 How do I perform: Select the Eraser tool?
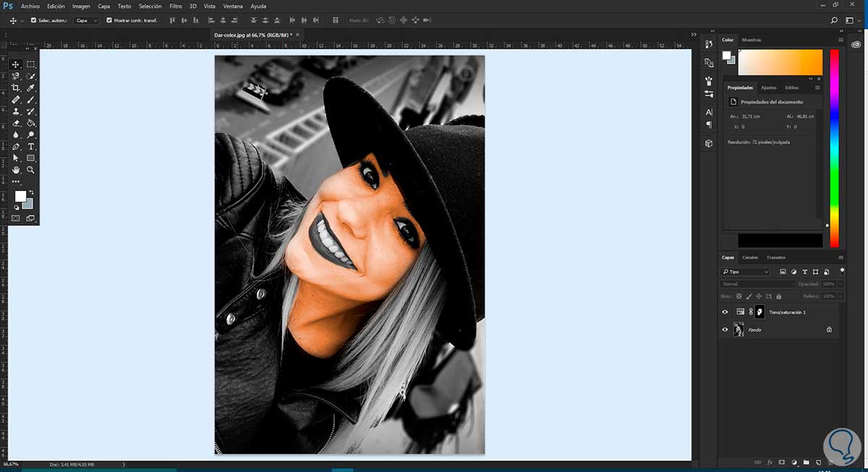tap(16, 123)
